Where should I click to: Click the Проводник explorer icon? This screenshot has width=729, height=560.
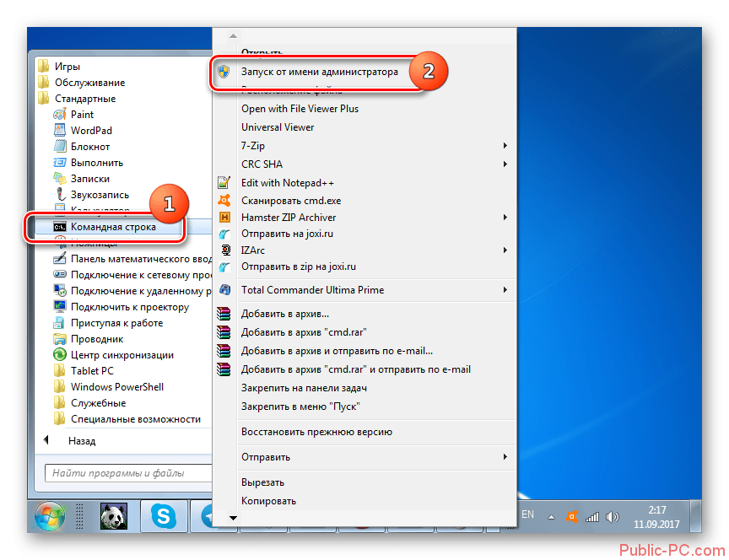(x=60, y=339)
